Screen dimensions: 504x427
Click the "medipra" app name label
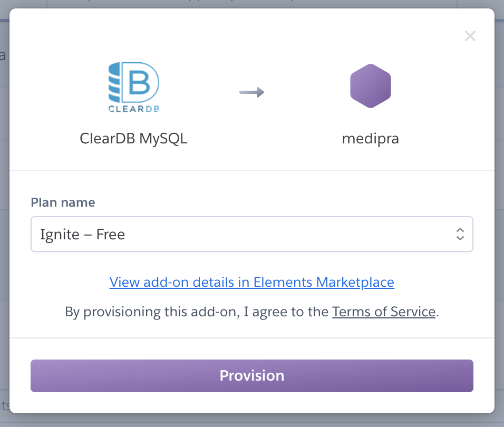coord(371,138)
